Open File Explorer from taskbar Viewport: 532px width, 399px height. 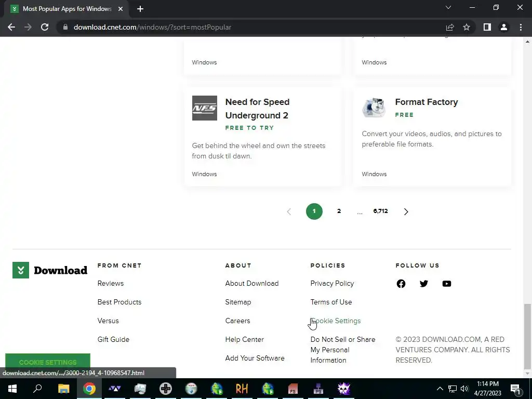click(63, 389)
